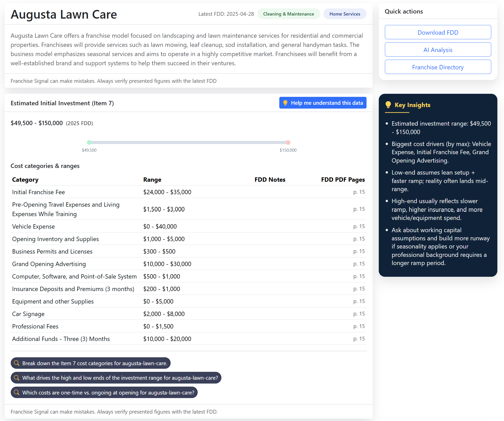This screenshot has width=504, height=421.
Task: Open AI Analysis from Quick actions
Action: [438, 50]
